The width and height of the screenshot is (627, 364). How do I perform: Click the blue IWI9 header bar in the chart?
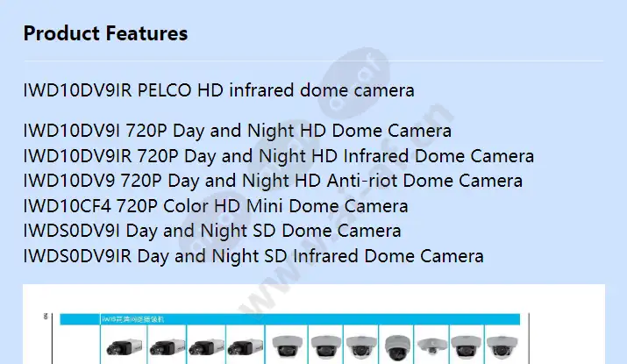pos(290,319)
